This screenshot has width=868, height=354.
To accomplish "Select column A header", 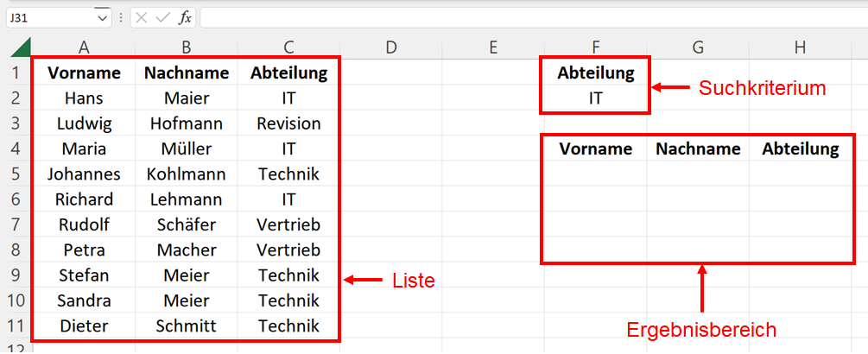I will (x=84, y=47).
